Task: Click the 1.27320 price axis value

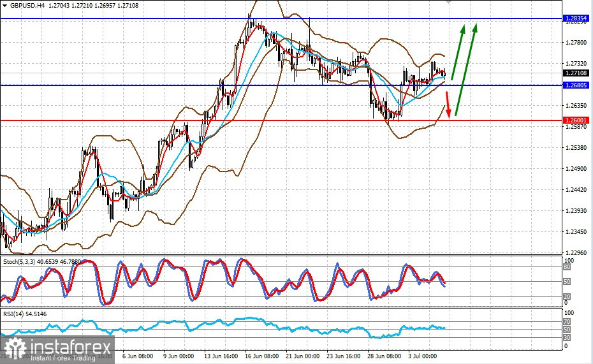Action: pos(576,64)
